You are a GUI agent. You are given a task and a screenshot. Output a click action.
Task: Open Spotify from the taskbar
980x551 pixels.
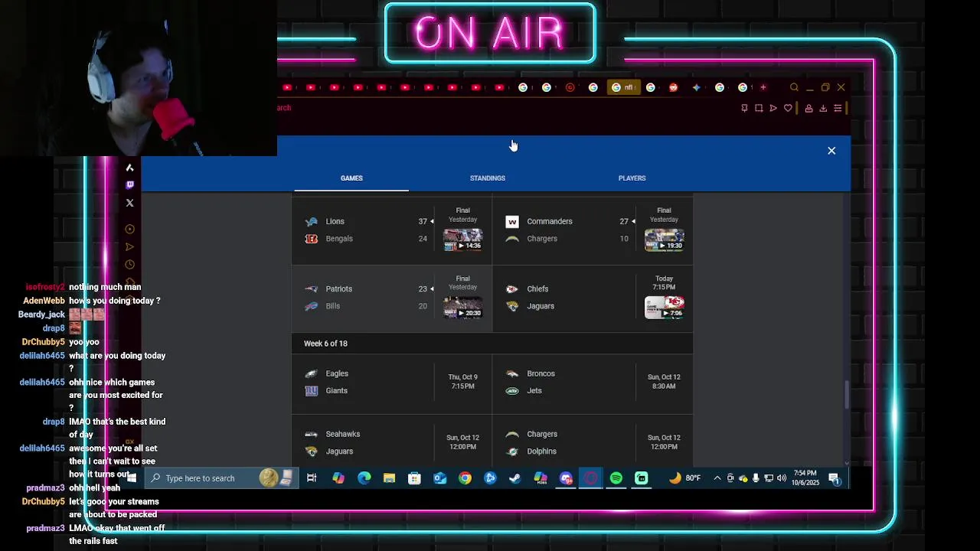coord(616,478)
